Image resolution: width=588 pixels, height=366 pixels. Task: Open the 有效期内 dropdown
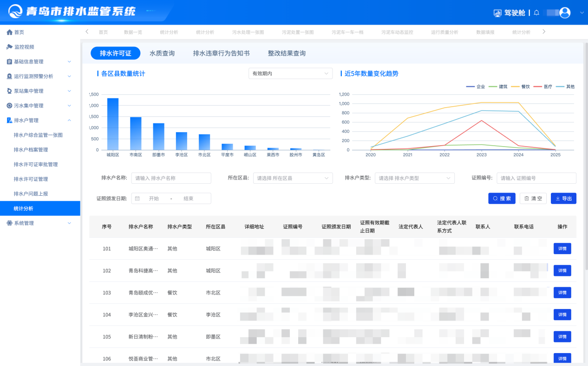(x=290, y=74)
